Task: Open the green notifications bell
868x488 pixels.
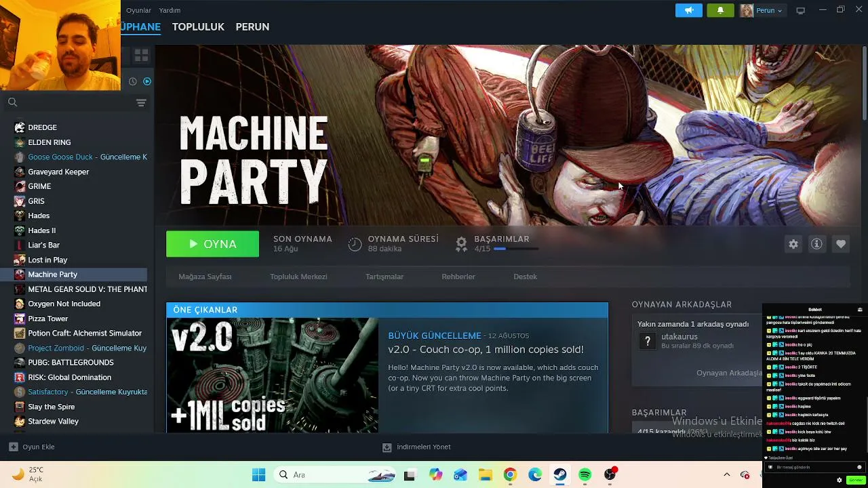Action: (720, 10)
